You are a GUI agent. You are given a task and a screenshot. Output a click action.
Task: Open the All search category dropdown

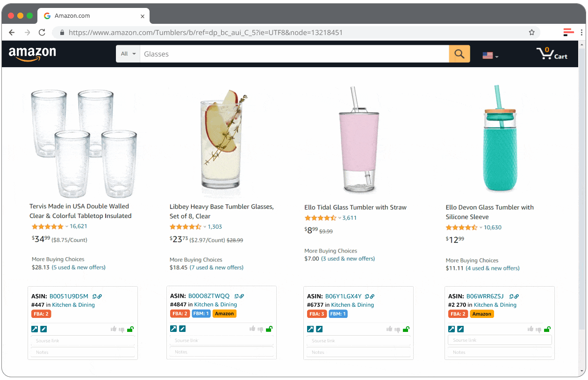click(128, 53)
